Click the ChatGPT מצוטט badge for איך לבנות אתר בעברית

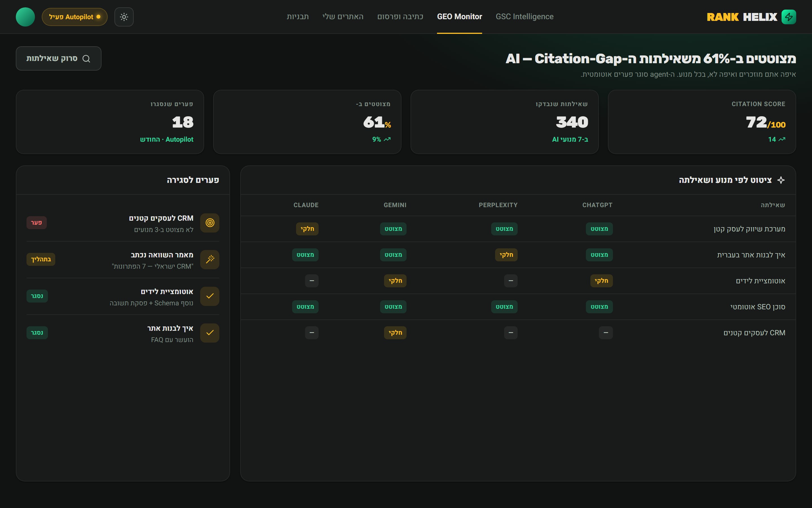(599, 255)
